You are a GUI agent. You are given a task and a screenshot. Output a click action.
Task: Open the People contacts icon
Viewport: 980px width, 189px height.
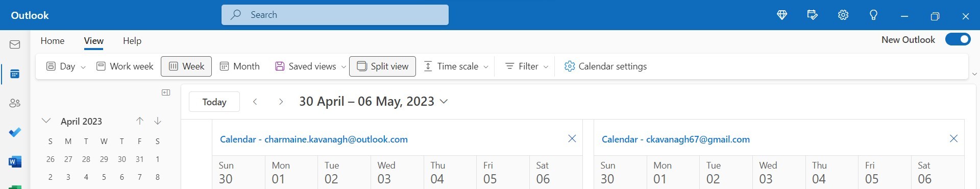point(15,103)
